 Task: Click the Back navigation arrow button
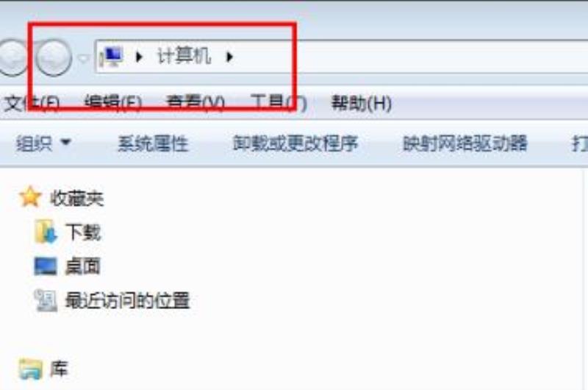point(12,57)
